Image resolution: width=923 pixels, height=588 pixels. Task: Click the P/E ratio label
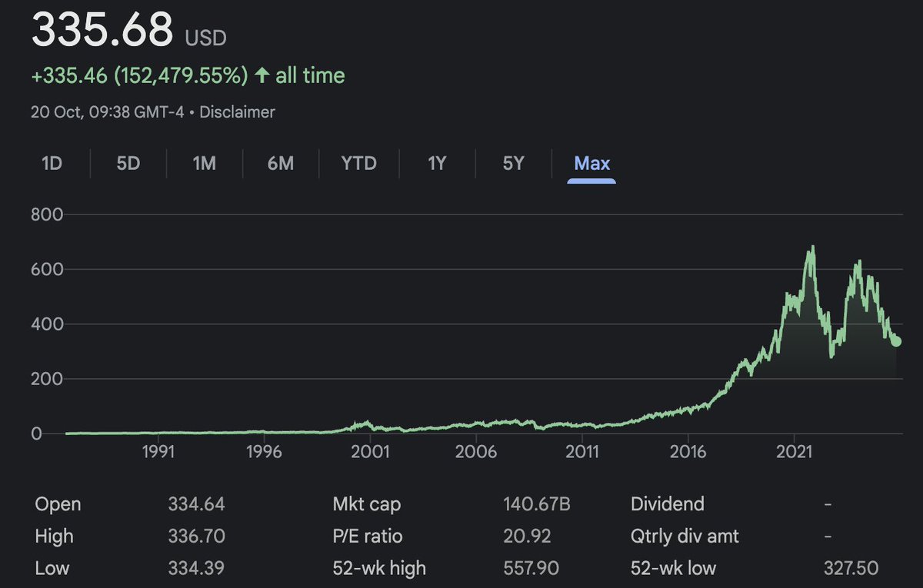coord(367,536)
